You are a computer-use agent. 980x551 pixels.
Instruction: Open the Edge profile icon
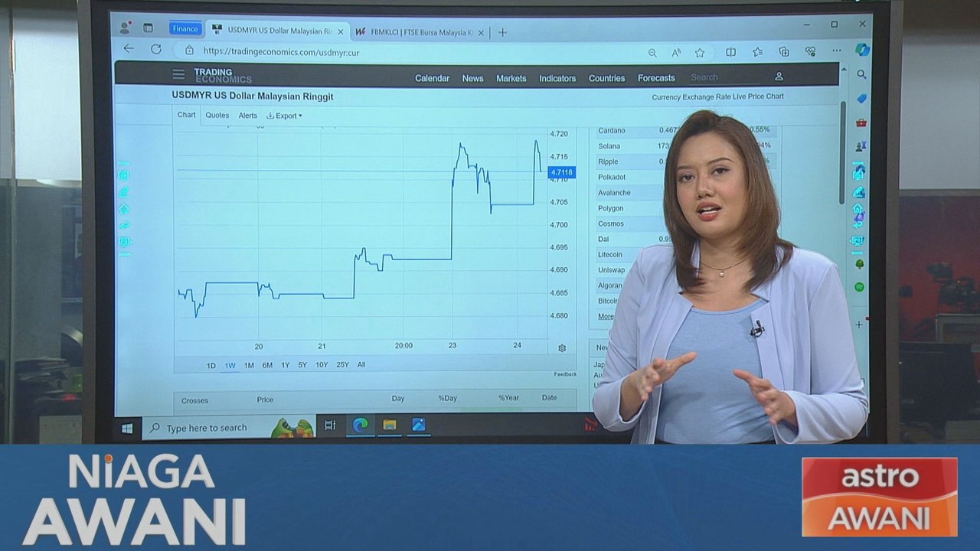pos(125,28)
